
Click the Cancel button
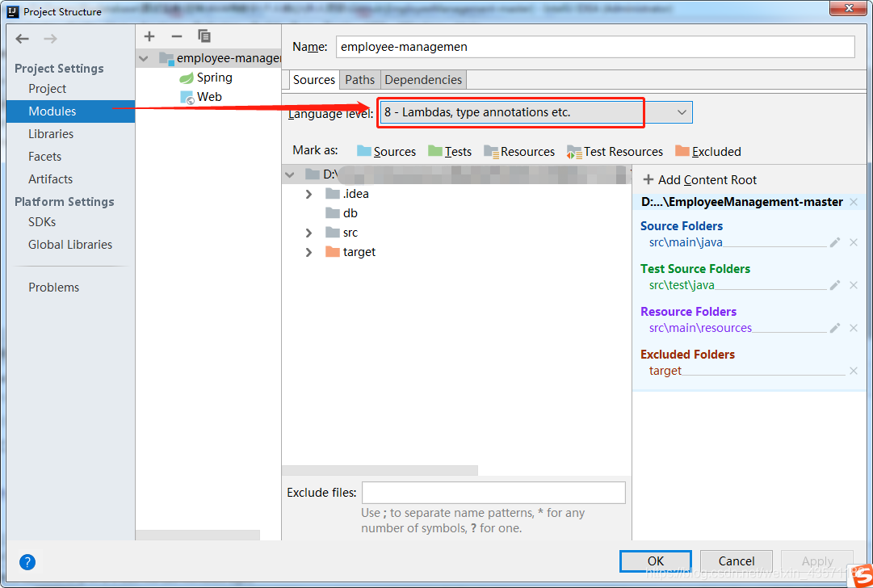pyautogui.click(x=736, y=561)
